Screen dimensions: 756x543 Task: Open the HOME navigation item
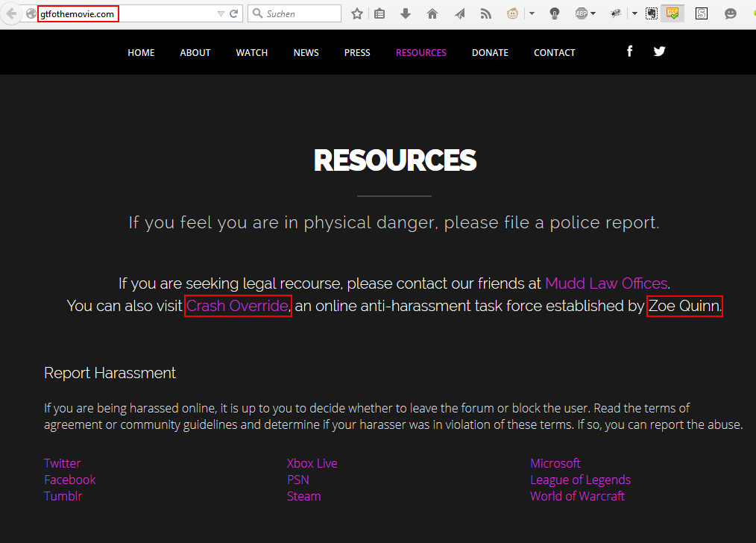coord(141,52)
